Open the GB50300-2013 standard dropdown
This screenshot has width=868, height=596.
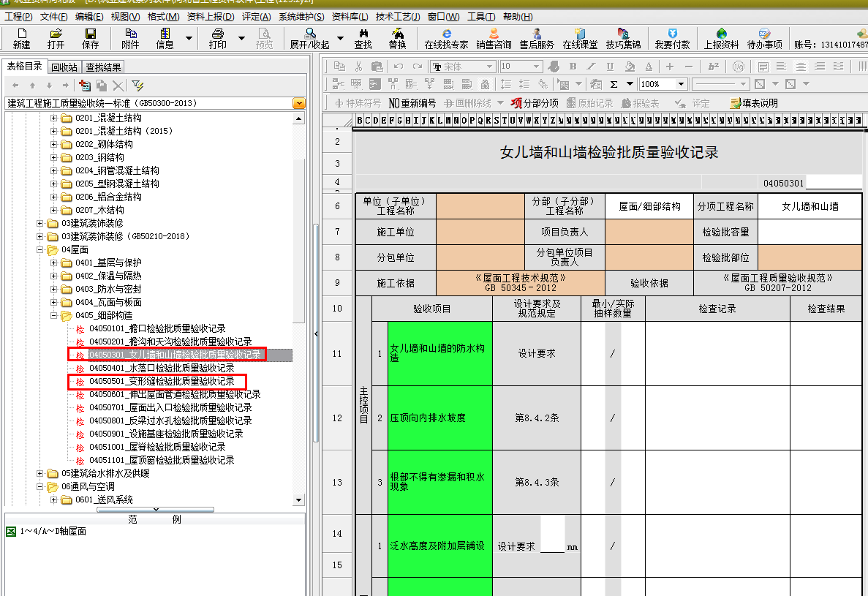coord(298,103)
